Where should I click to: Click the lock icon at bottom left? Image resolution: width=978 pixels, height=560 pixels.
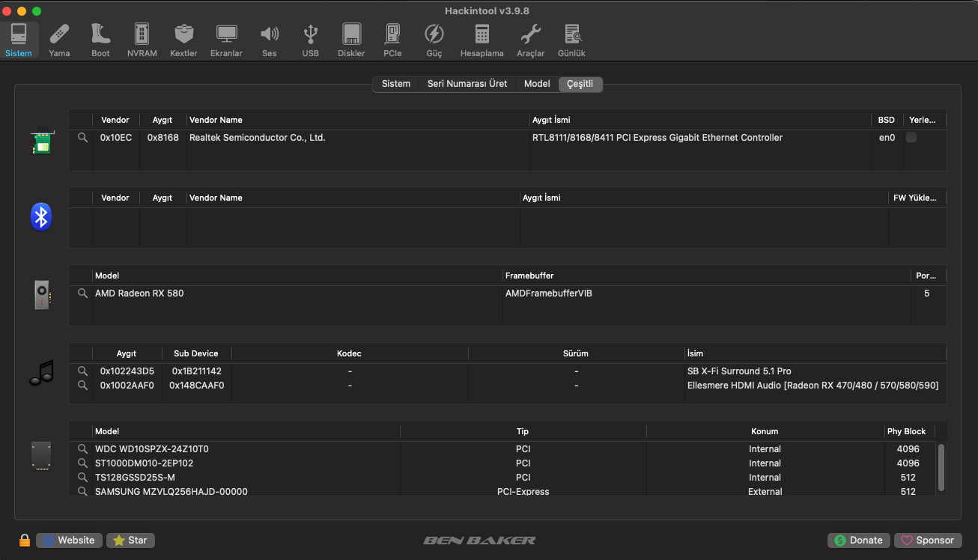[25, 540]
